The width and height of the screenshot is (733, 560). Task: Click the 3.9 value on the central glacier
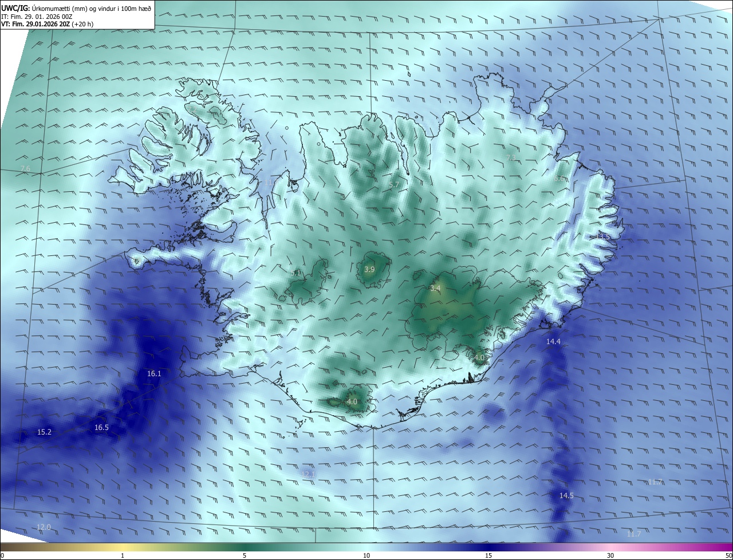click(369, 269)
